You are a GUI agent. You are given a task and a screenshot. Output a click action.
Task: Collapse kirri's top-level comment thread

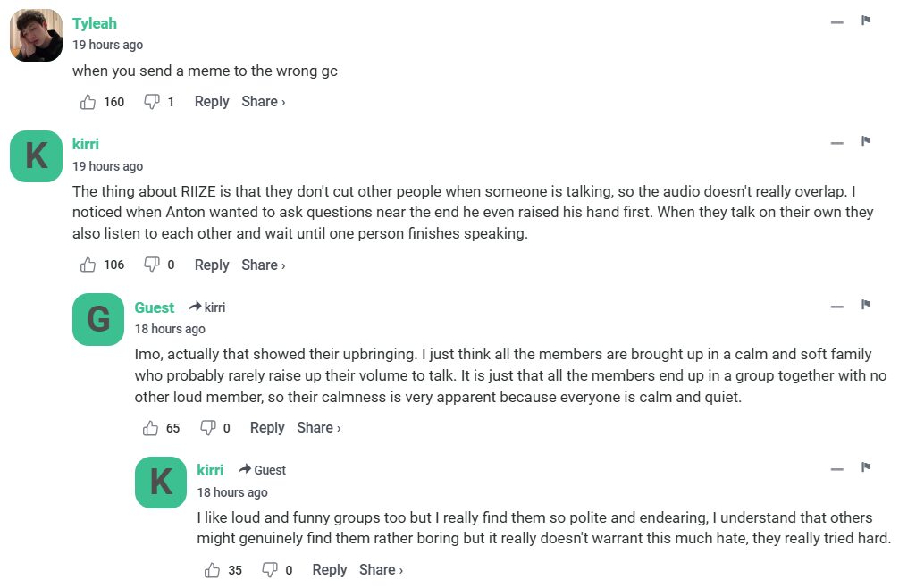coord(836,143)
